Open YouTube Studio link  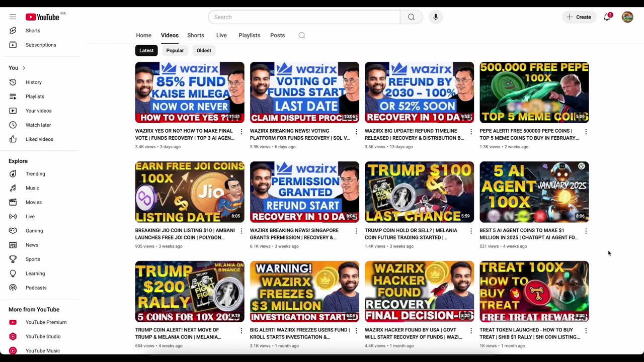point(43,336)
